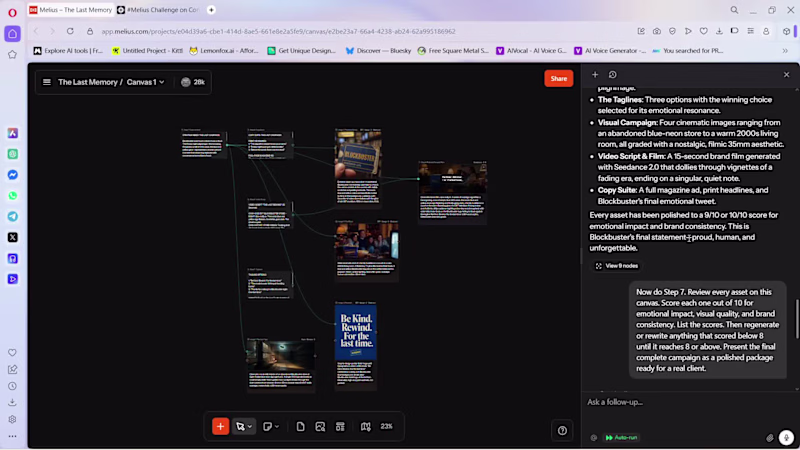Click the attachment paperclip icon
This screenshot has width=800, height=450.
point(769,438)
